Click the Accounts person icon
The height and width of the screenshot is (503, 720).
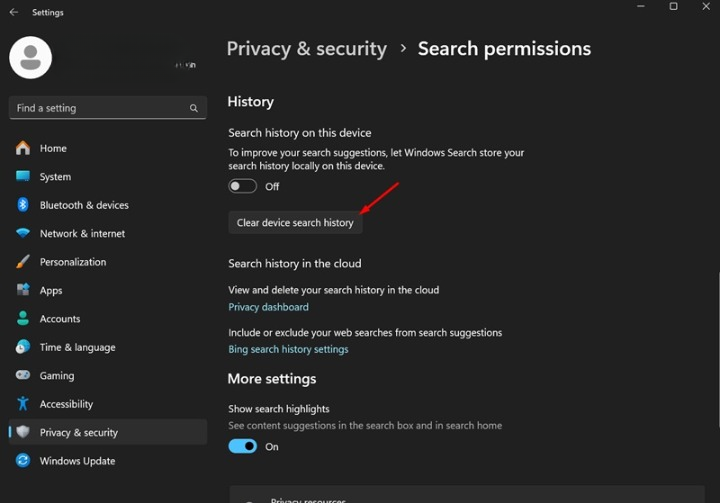22,318
